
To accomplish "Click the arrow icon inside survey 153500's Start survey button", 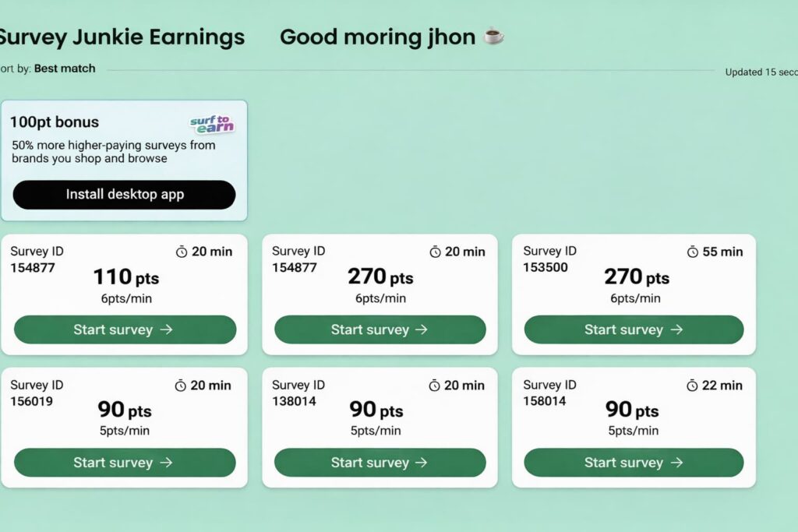I will (x=677, y=329).
